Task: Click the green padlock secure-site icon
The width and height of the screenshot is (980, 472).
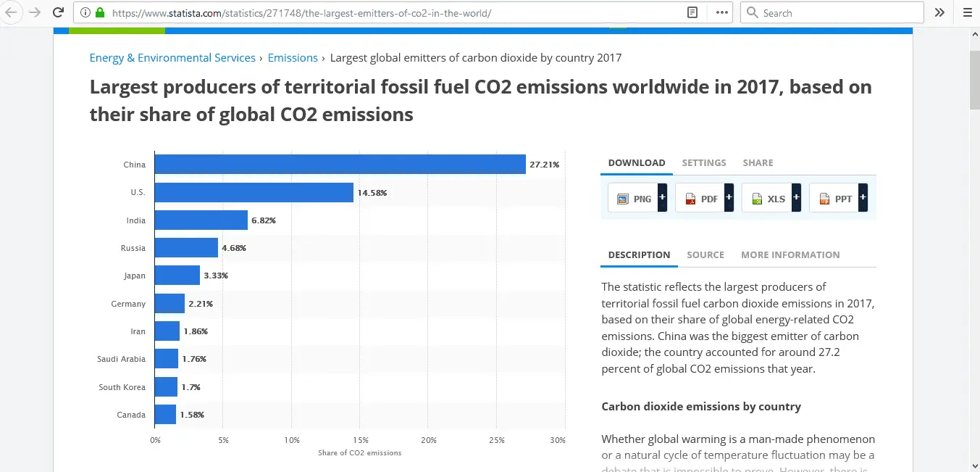Action: click(100, 13)
